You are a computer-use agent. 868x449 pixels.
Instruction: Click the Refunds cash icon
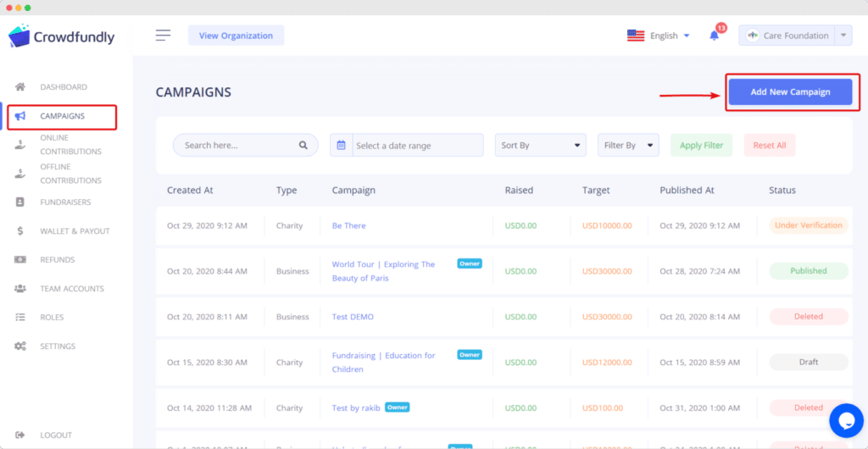pyautogui.click(x=20, y=260)
